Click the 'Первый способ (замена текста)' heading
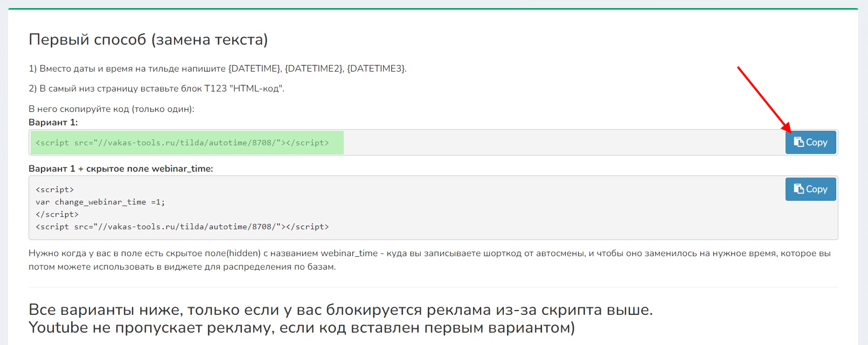Viewport: 868px width, 345px height. (148, 39)
